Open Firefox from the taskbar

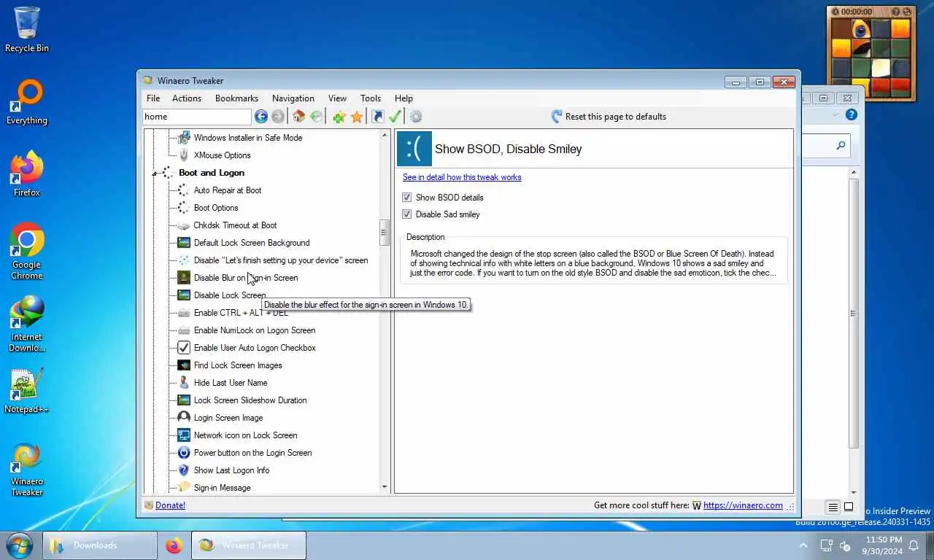174,545
